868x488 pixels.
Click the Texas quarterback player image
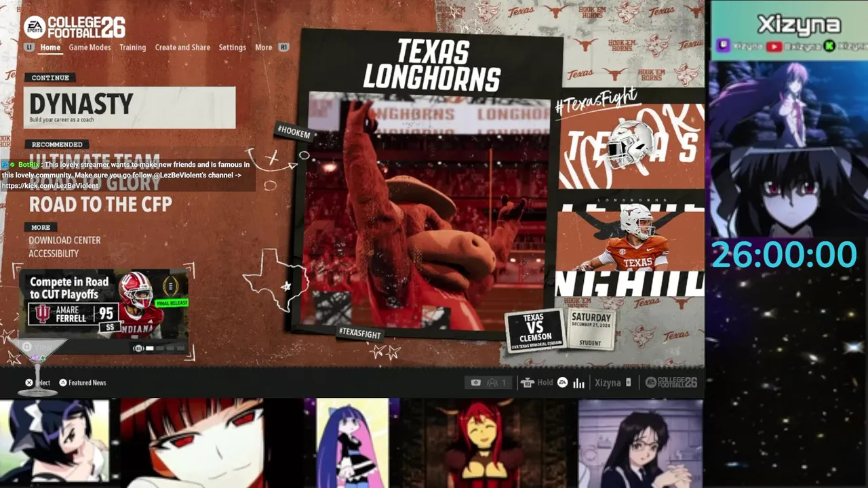coord(631,237)
